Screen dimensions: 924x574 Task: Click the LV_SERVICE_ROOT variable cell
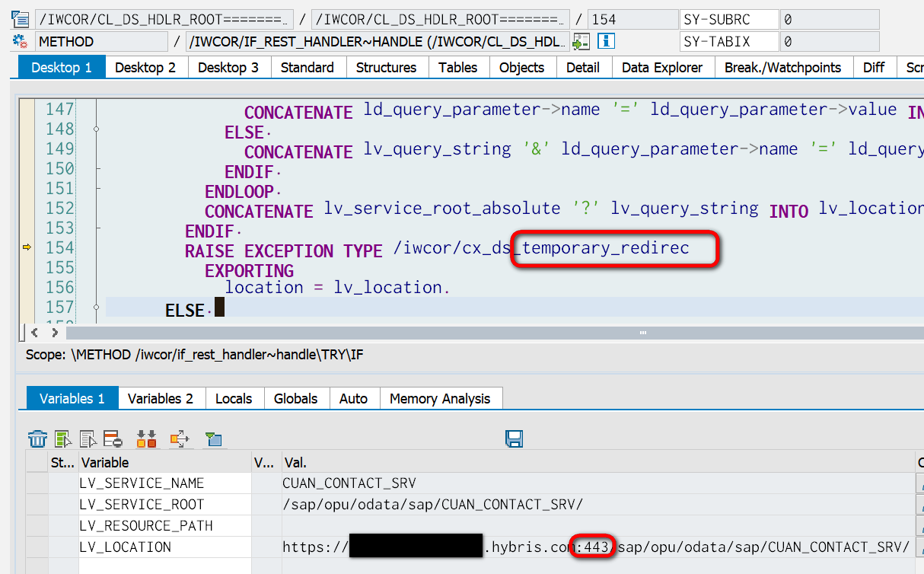pyautogui.click(x=164, y=504)
